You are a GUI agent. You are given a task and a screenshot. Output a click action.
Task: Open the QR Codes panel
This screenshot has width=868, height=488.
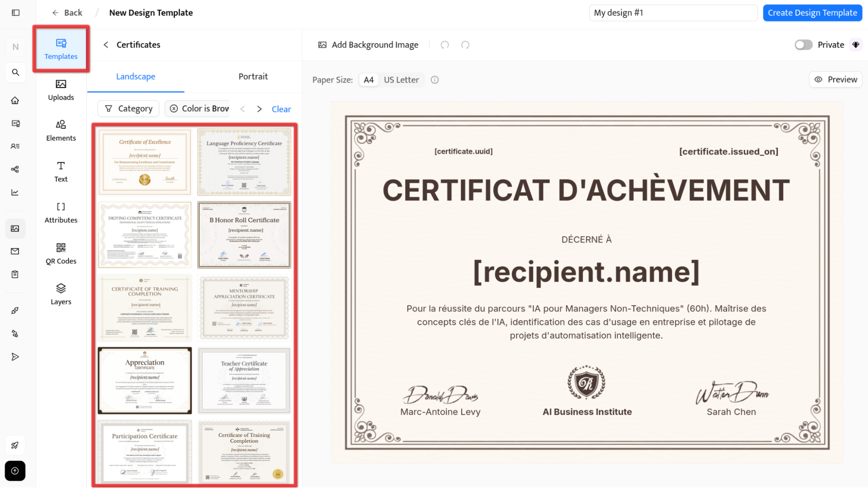pyautogui.click(x=61, y=254)
